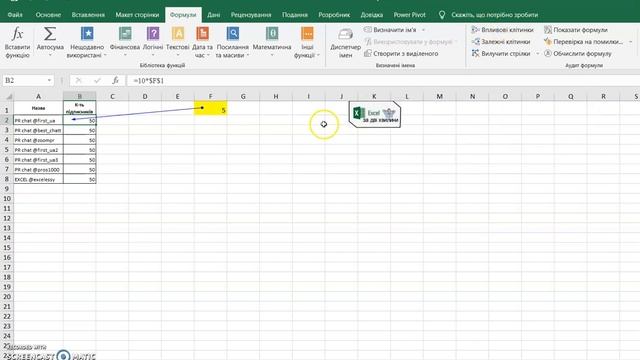Viewport: 640px width, 360px height.
Task: Click Trace Precedents button
Action: coord(502,30)
